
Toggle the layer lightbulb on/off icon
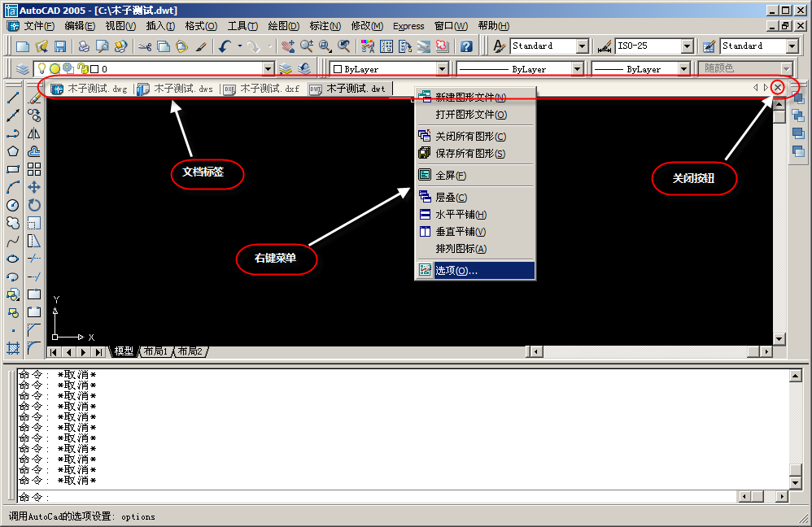[x=41, y=69]
